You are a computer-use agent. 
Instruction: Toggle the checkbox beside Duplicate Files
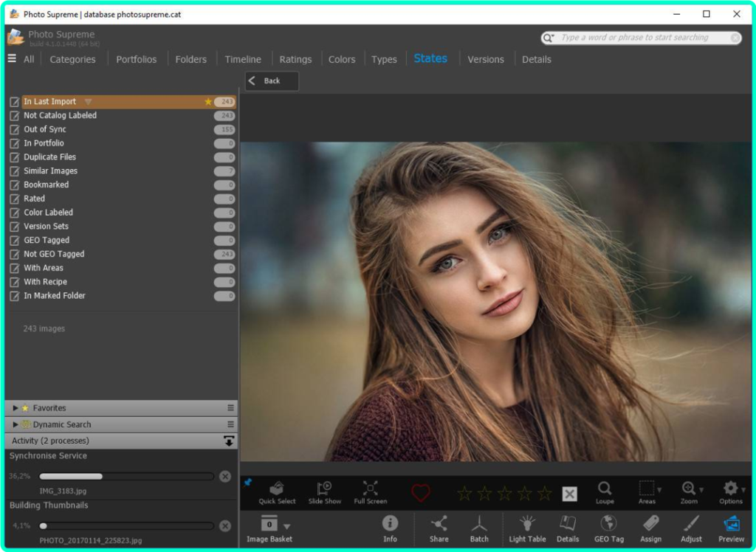coord(14,157)
